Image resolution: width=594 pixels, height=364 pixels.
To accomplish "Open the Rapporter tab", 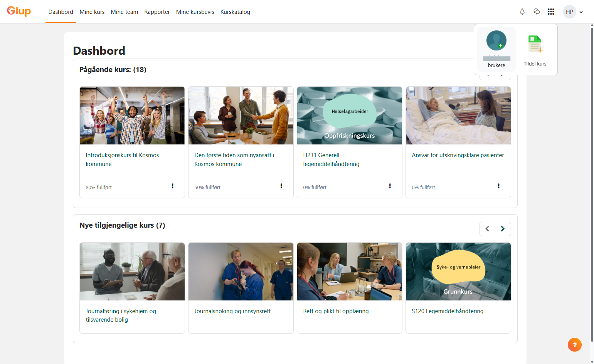I will coord(157,12).
